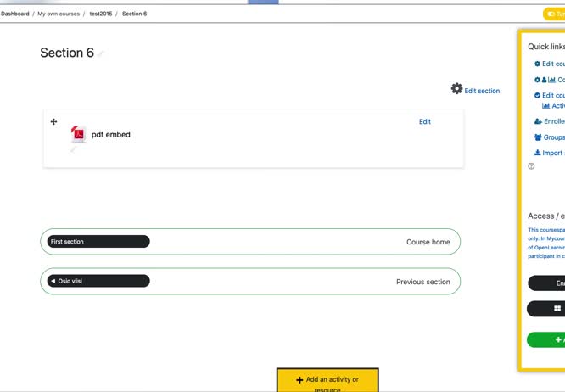Open the Edit section link
The height and width of the screenshot is (392, 565).
(x=482, y=91)
